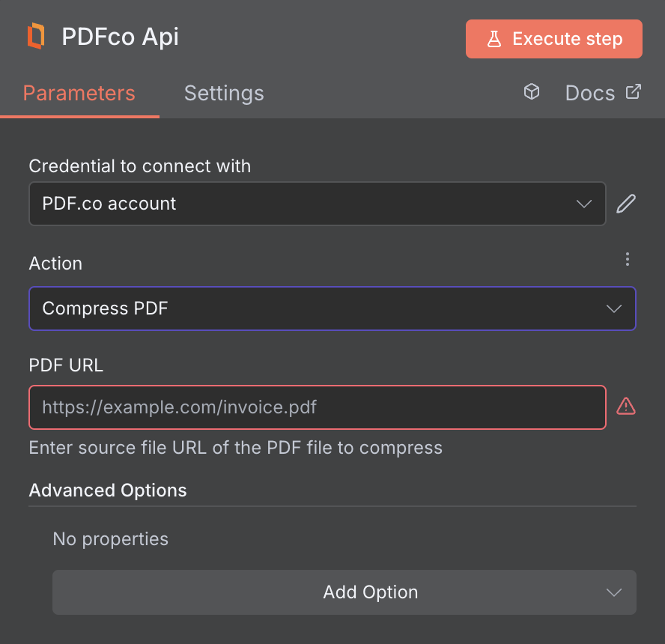Image resolution: width=665 pixels, height=644 pixels.
Task: Expand the Add Option dropdown
Action: click(x=344, y=592)
